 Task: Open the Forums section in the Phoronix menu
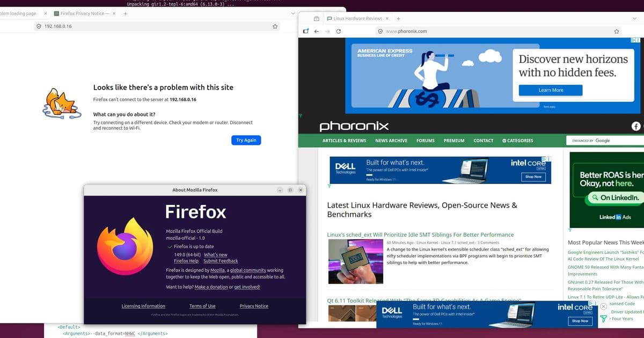coord(425,141)
